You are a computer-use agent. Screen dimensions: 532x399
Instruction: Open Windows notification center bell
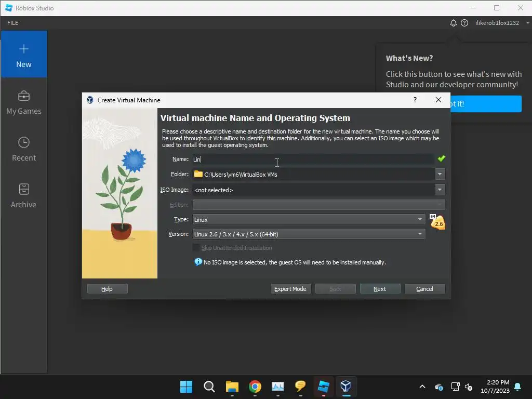(x=518, y=387)
